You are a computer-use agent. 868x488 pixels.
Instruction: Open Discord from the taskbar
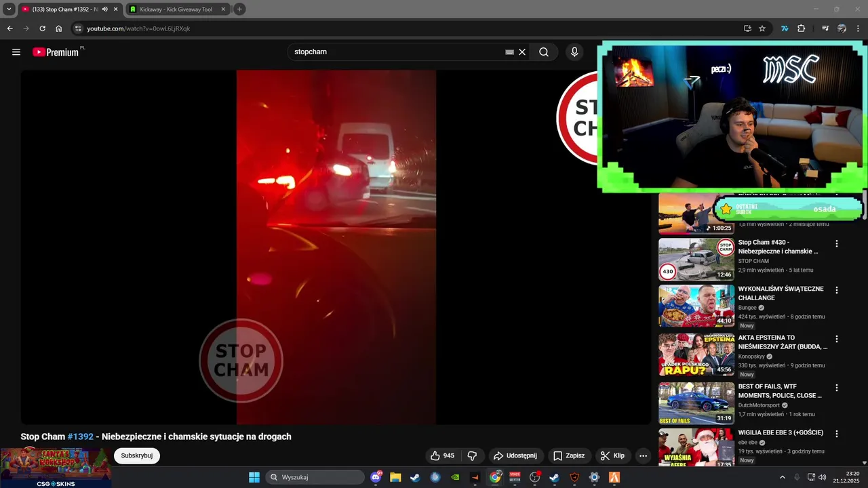click(376, 477)
